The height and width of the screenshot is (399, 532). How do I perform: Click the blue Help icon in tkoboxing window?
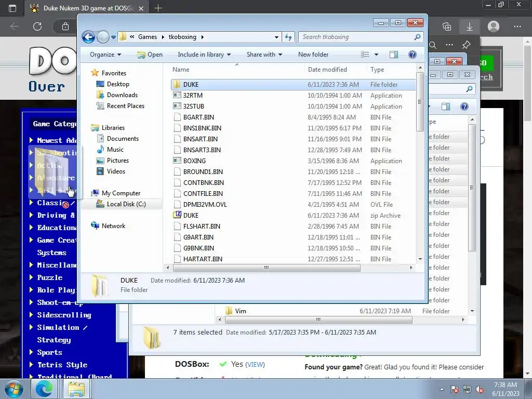pyautogui.click(x=412, y=55)
